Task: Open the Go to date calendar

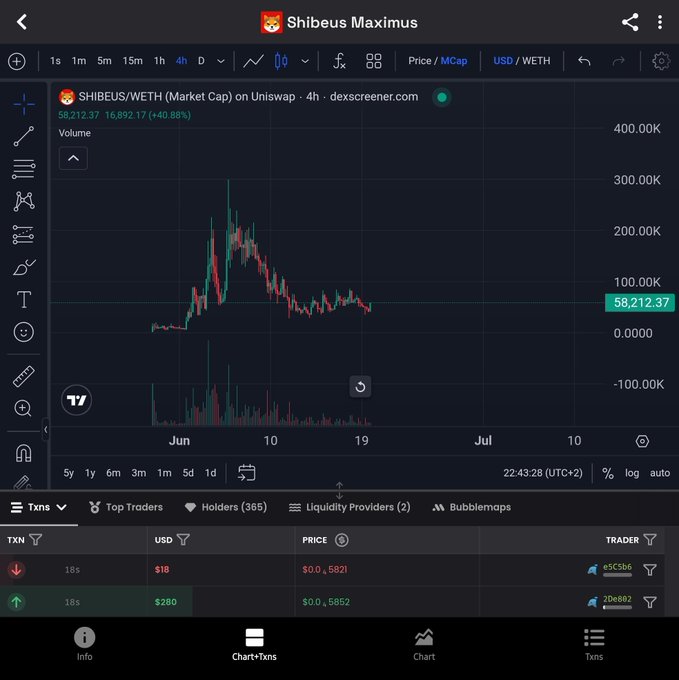Action: point(247,473)
